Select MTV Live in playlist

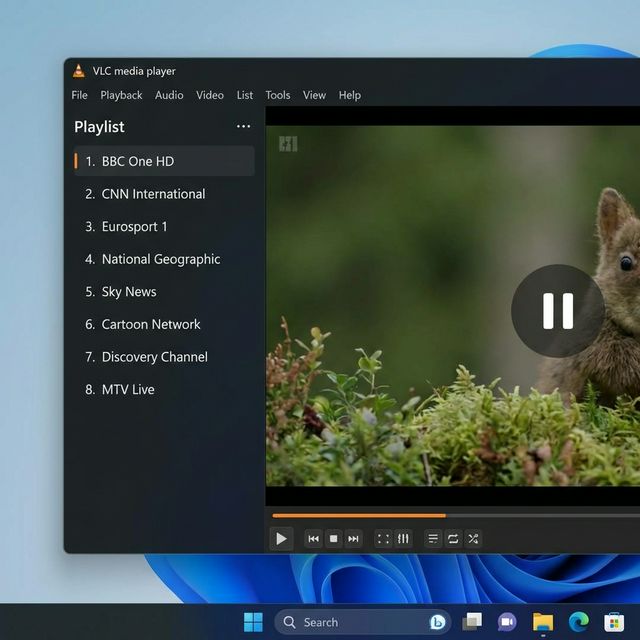[x=164, y=390]
